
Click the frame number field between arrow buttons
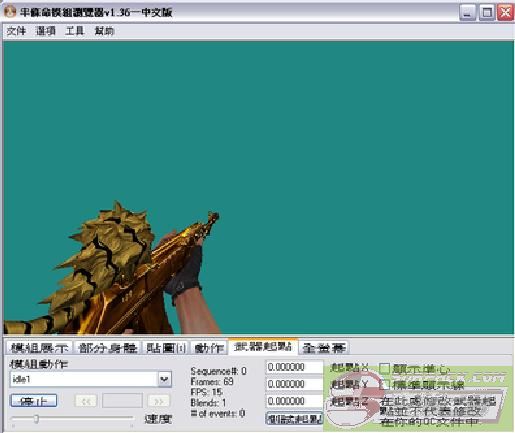click(122, 401)
